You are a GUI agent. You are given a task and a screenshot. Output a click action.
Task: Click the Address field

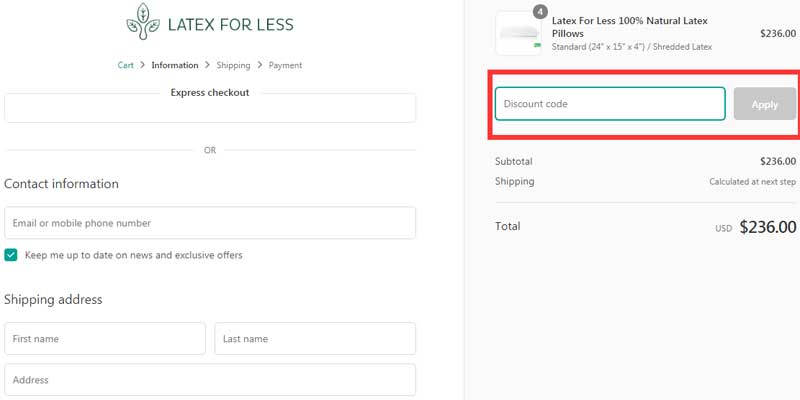(x=210, y=380)
